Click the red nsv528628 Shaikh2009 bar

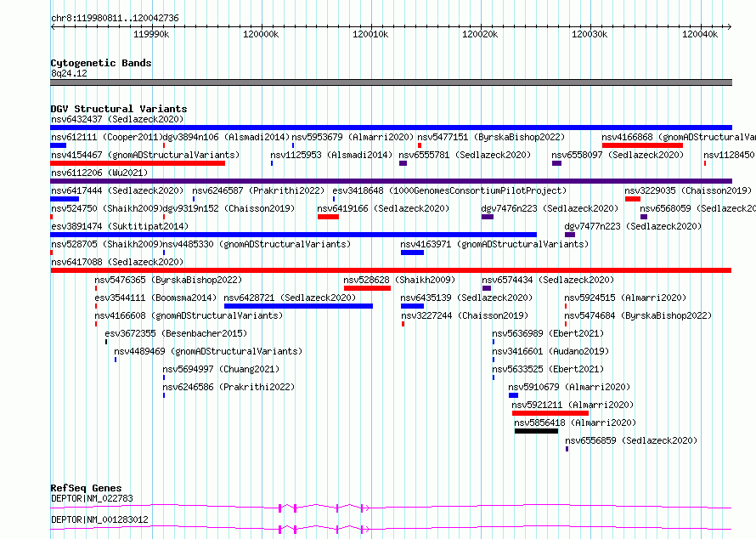point(368,288)
